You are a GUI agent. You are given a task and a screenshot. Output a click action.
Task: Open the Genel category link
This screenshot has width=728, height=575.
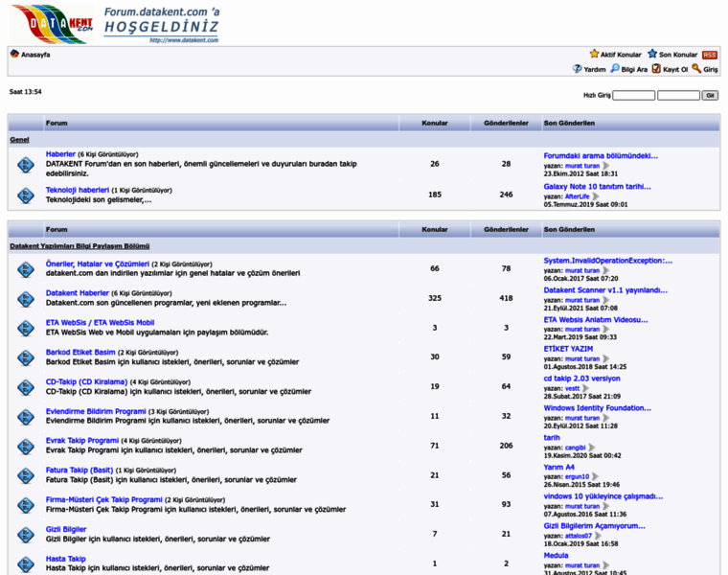click(19, 140)
